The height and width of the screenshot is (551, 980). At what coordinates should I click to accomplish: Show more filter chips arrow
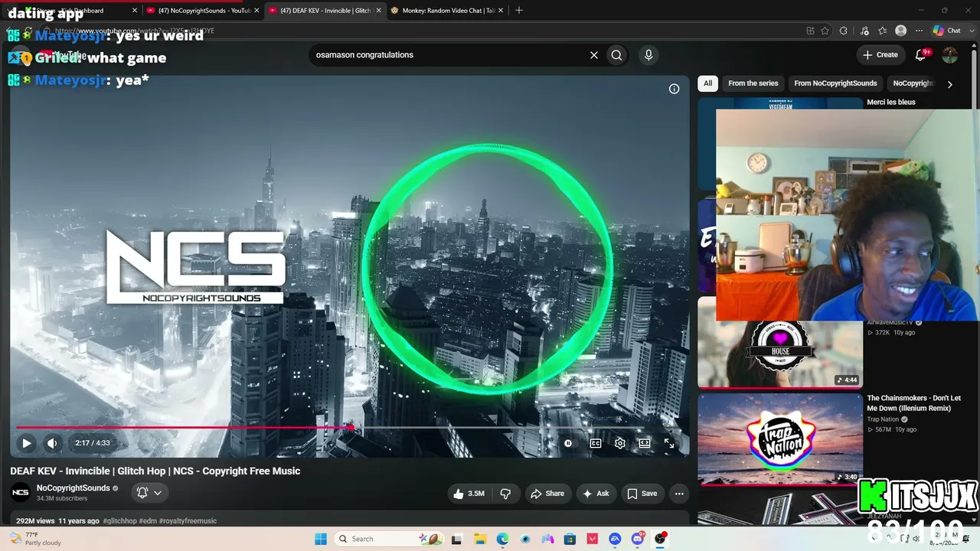(949, 84)
